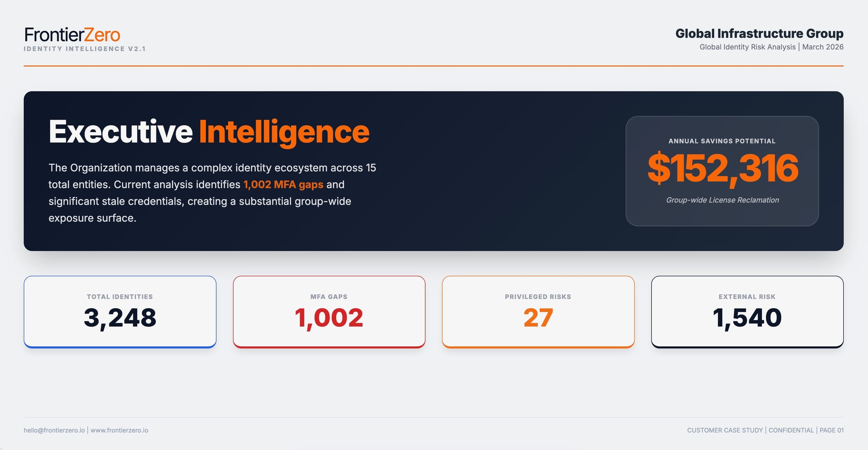This screenshot has width=868, height=450.
Task: Click the Group-wide License Reclamation caption
Action: pos(722,200)
